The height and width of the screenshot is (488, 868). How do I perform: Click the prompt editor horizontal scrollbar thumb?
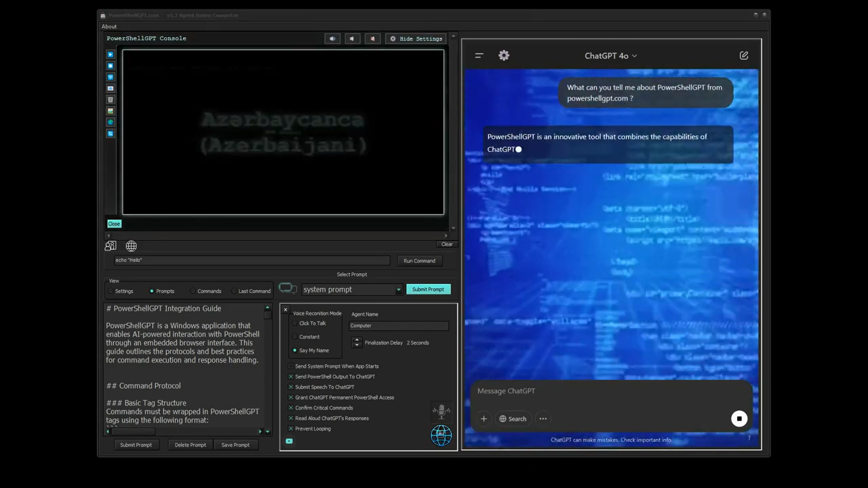(x=133, y=431)
